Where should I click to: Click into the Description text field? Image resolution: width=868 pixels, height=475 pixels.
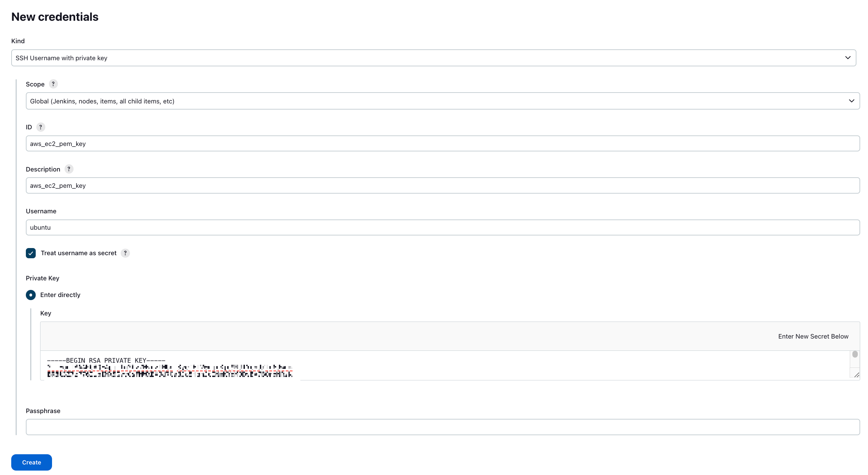point(442,185)
